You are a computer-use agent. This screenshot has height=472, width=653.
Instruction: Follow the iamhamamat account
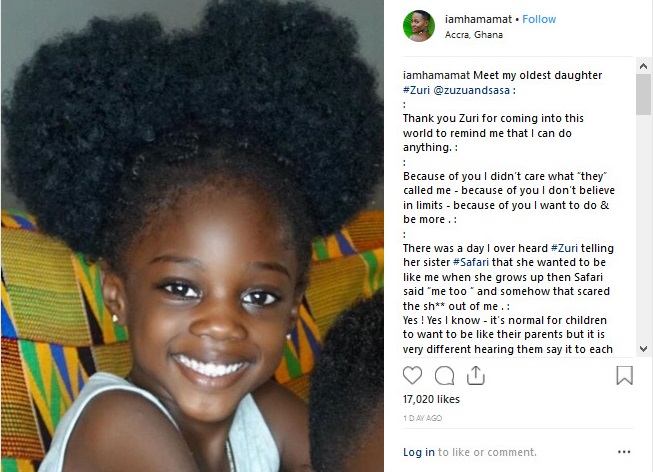539,19
